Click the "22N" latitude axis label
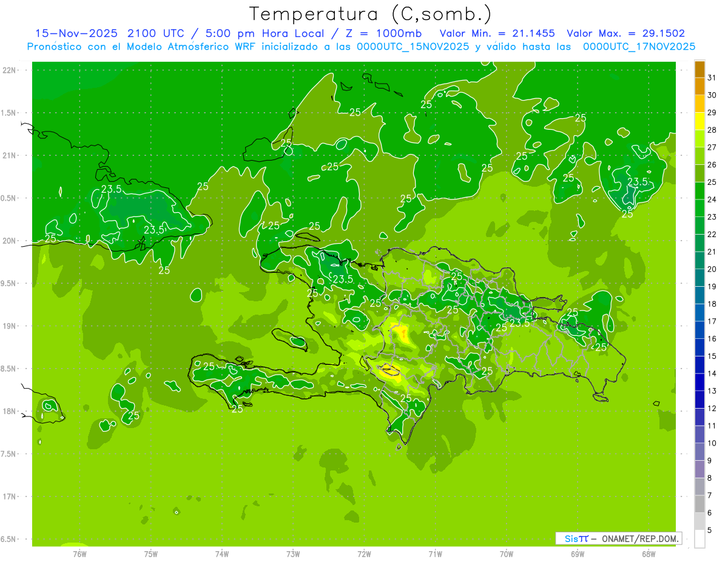 tap(9, 70)
